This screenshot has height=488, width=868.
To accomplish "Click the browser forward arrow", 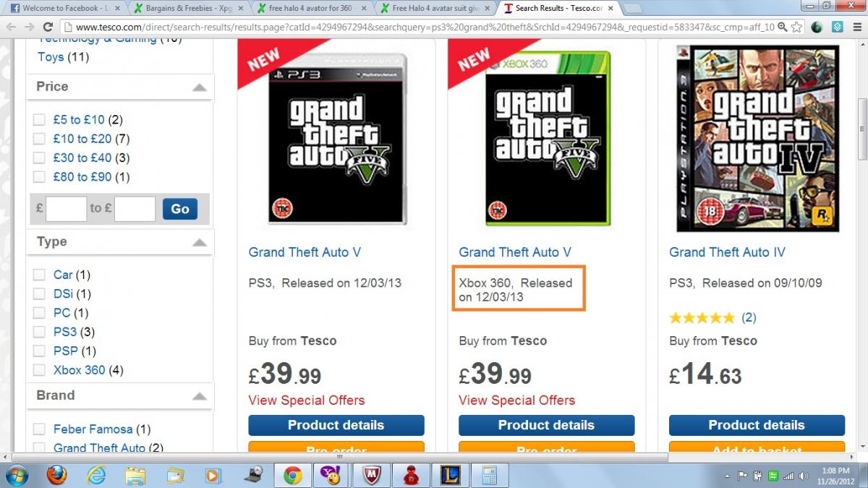I will [x=27, y=27].
